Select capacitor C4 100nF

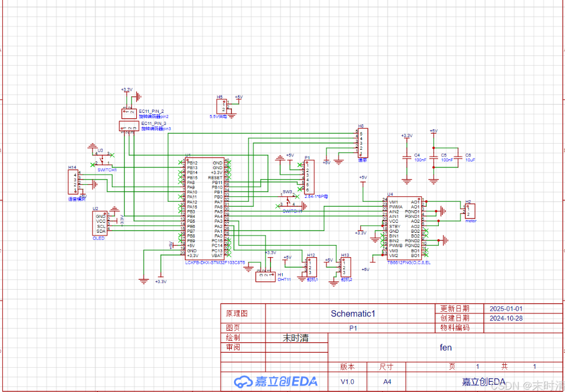(x=407, y=158)
